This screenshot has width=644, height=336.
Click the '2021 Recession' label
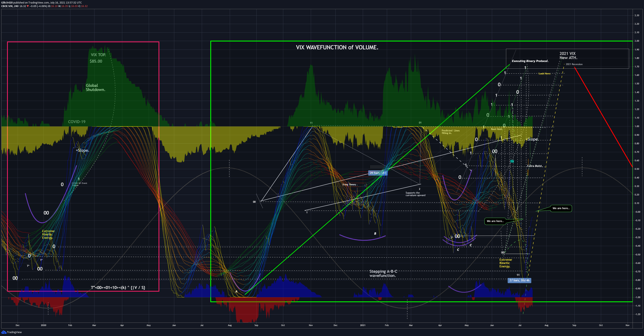574,64
